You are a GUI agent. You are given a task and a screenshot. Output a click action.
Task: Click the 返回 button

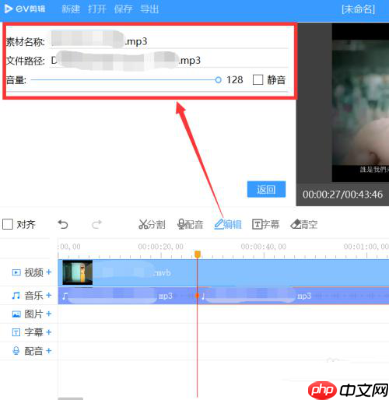266,189
